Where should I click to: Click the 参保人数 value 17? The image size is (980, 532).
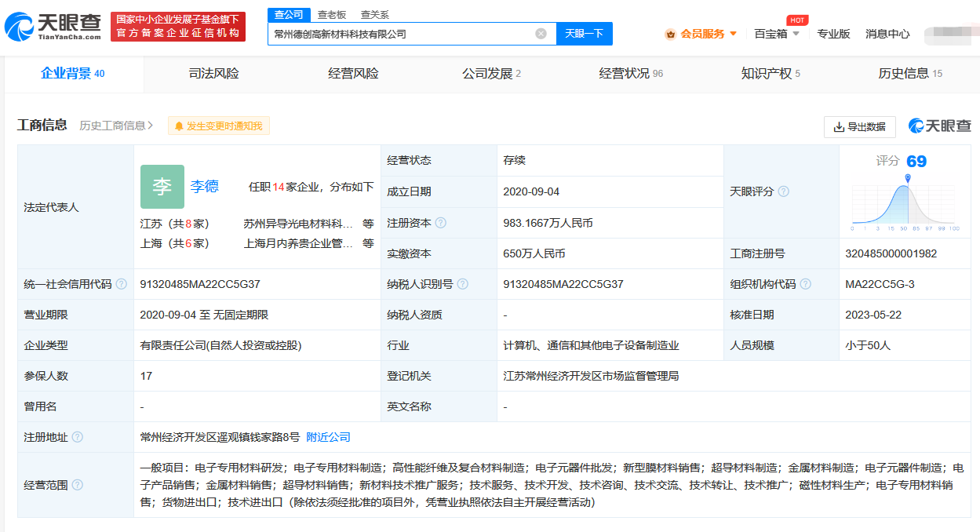(x=146, y=376)
